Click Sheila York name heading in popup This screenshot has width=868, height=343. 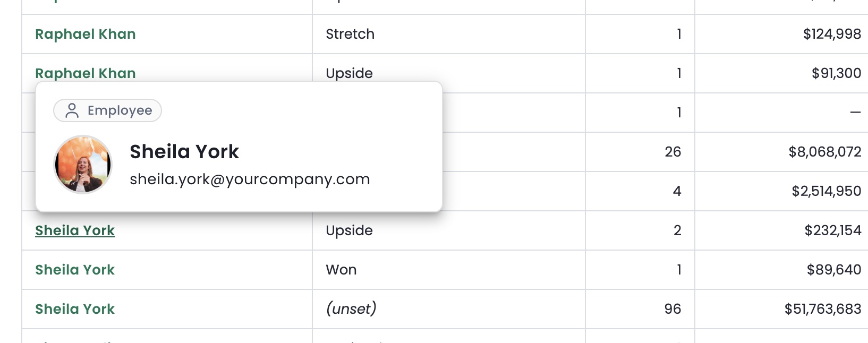coord(184,152)
